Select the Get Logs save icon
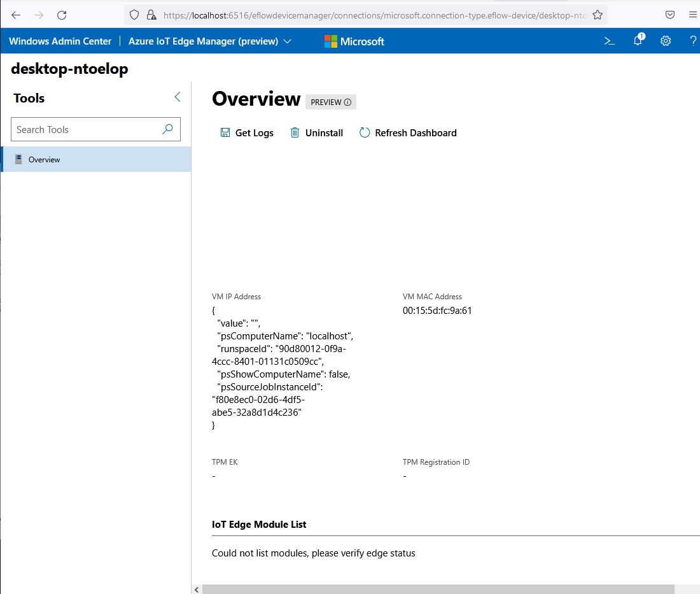The width and height of the screenshot is (700, 594). click(225, 132)
